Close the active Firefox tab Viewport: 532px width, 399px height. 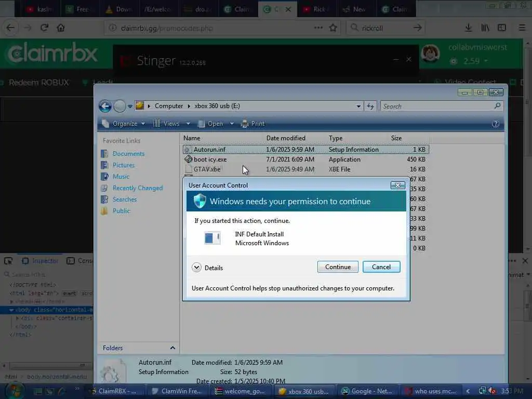pyautogui.click(x=288, y=9)
